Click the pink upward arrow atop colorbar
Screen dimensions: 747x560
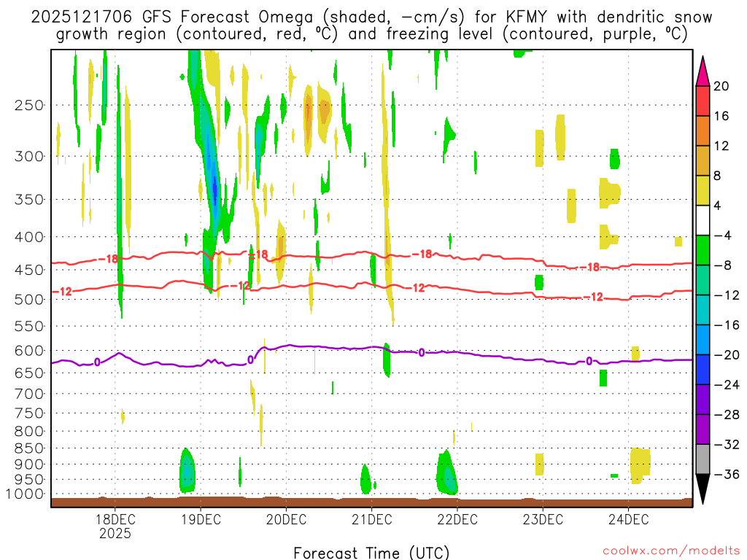(x=703, y=71)
